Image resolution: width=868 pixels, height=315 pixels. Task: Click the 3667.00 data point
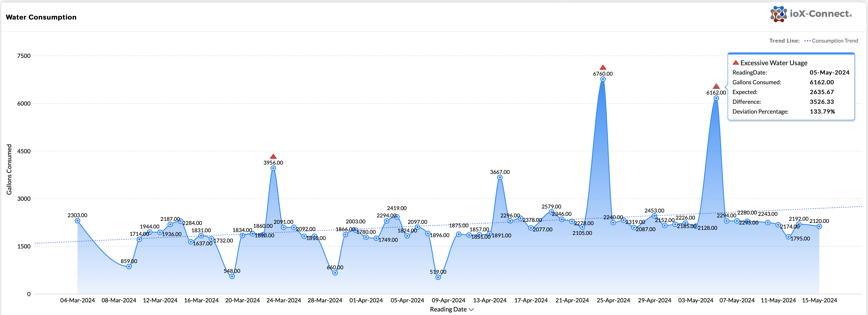(x=500, y=177)
